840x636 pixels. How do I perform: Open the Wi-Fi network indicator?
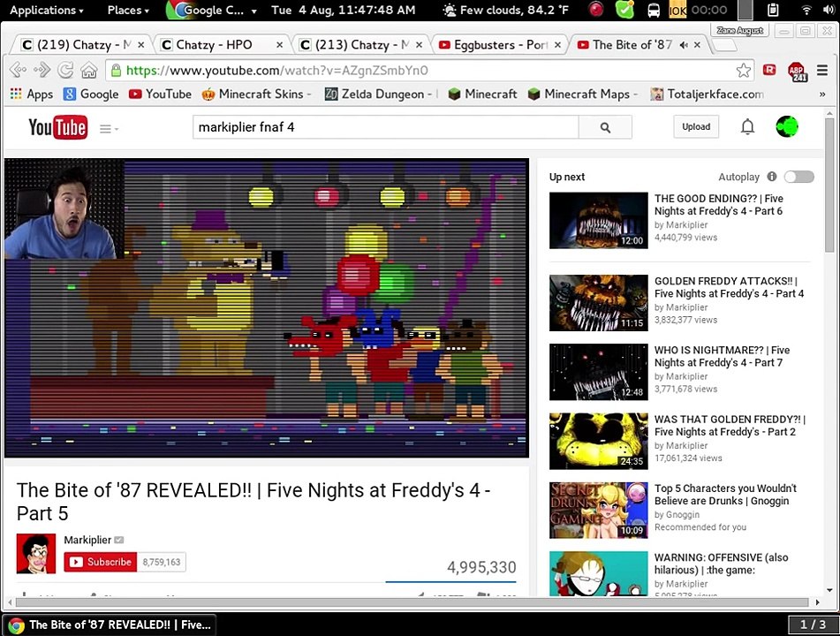point(806,11)
